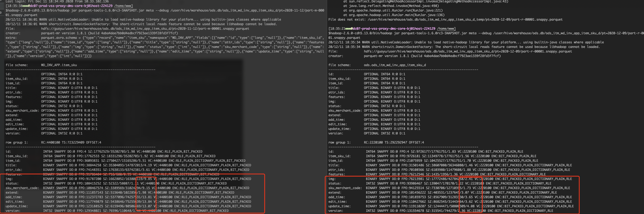
Task: Click right pane 18:35:34 DomainSocketFactory WARN line
Action: [464, 47]
